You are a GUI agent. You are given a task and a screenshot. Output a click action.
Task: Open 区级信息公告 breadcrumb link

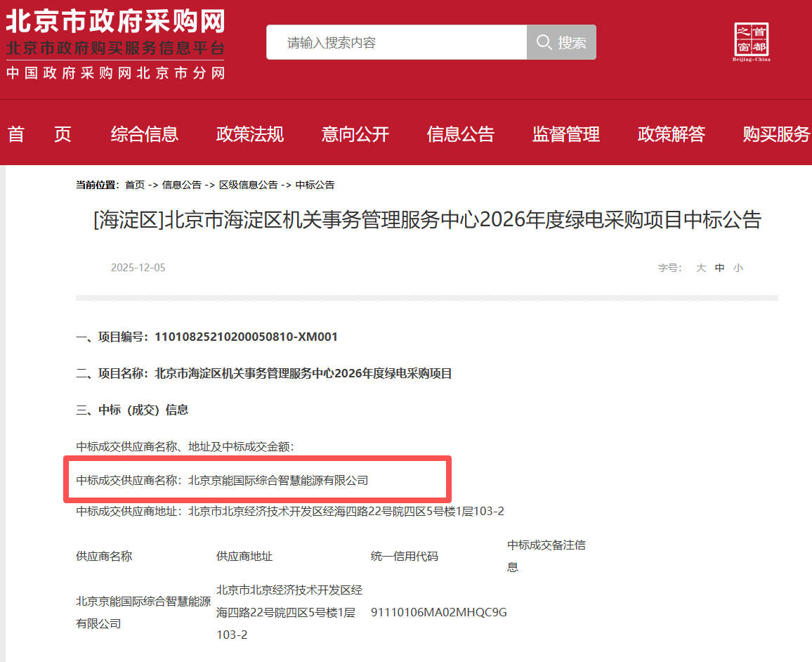(248, 185)
